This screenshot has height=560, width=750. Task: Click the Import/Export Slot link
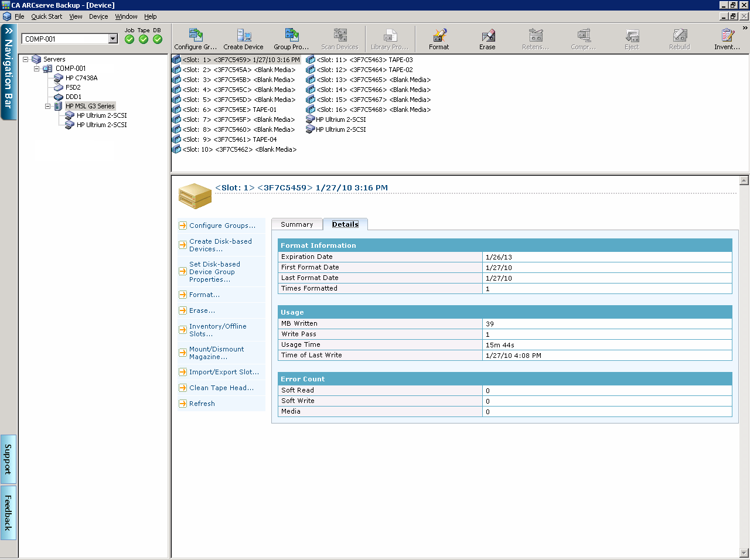pyautogui.click(x=223, y=372)
